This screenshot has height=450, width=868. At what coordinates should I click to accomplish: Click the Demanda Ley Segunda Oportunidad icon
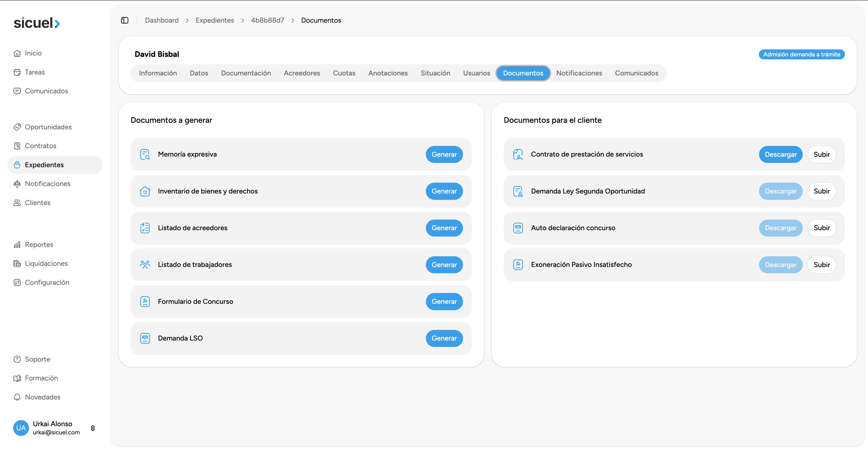coord(518,191)
